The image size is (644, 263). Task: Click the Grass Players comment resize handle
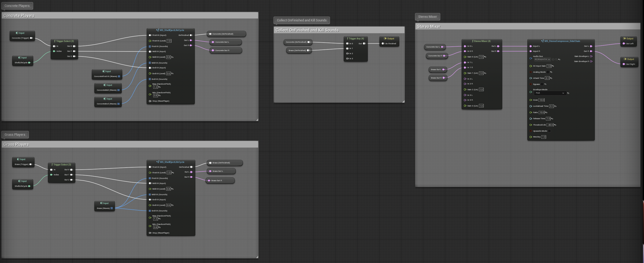pyautogui.click(x=257, y=257)
